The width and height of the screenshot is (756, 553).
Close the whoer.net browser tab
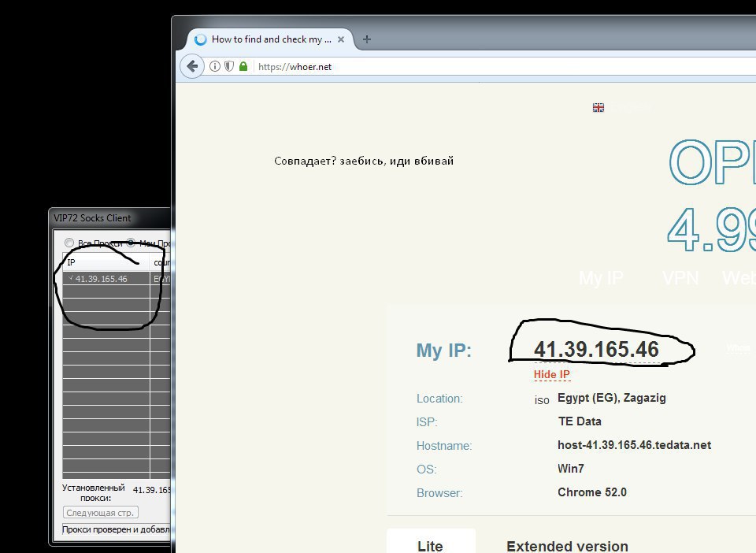click(341, 39)
